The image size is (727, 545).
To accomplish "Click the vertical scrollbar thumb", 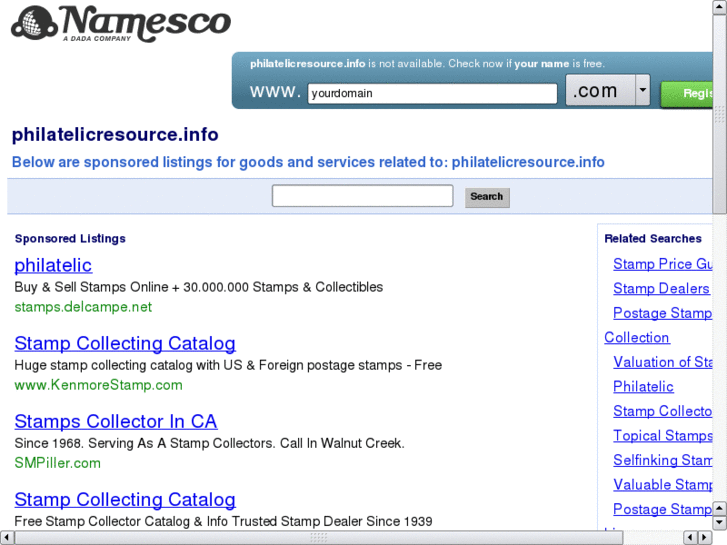I will pyautogui.click(x=720, y=114).
